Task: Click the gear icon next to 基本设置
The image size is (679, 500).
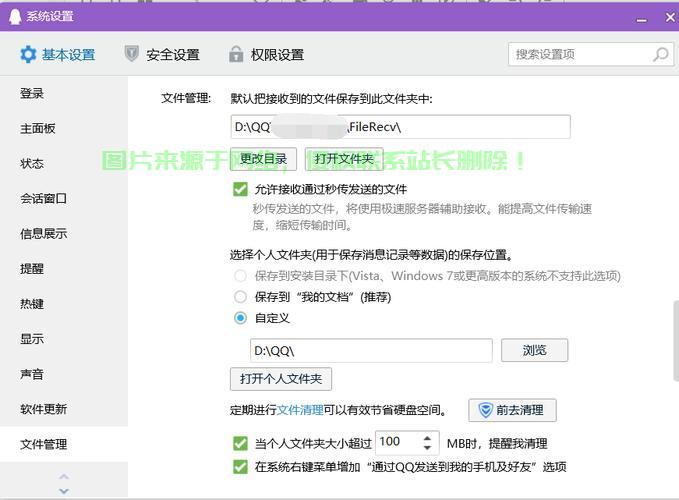Action: coord(28,55)
